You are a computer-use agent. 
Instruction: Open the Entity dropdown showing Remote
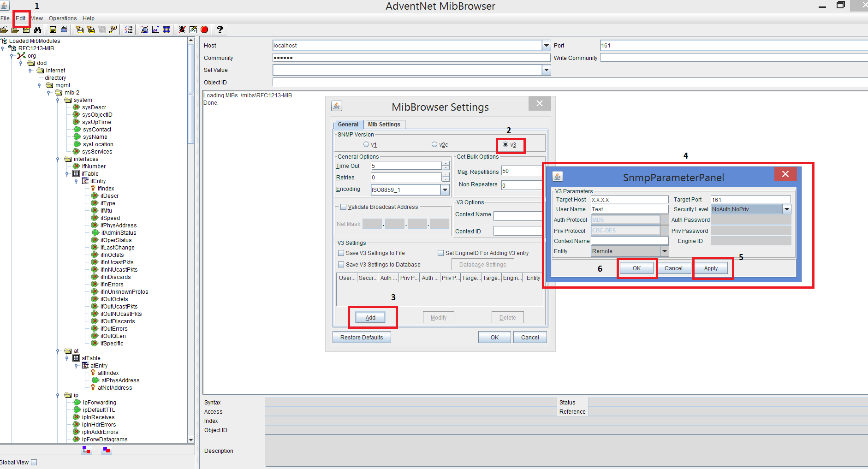[x=665, y=251]
